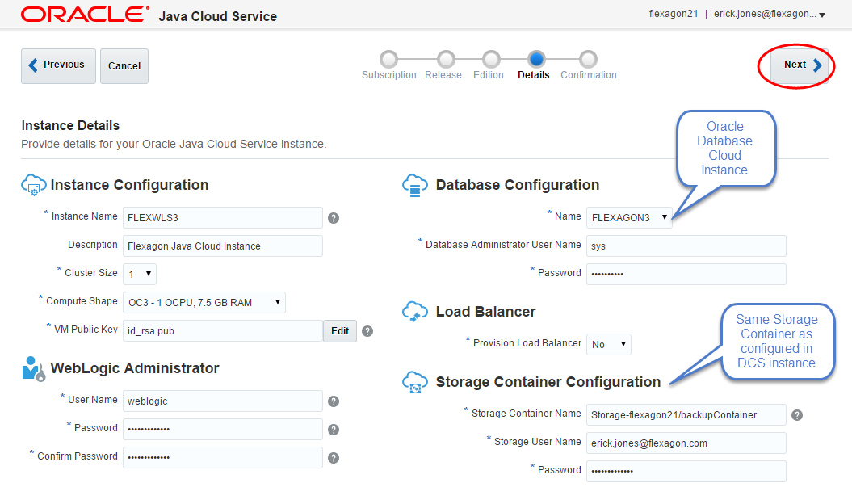Open help icon for WebLogic Password
Image resolution: width=852 pixels, height=504 pixels.
click(334, 430)
